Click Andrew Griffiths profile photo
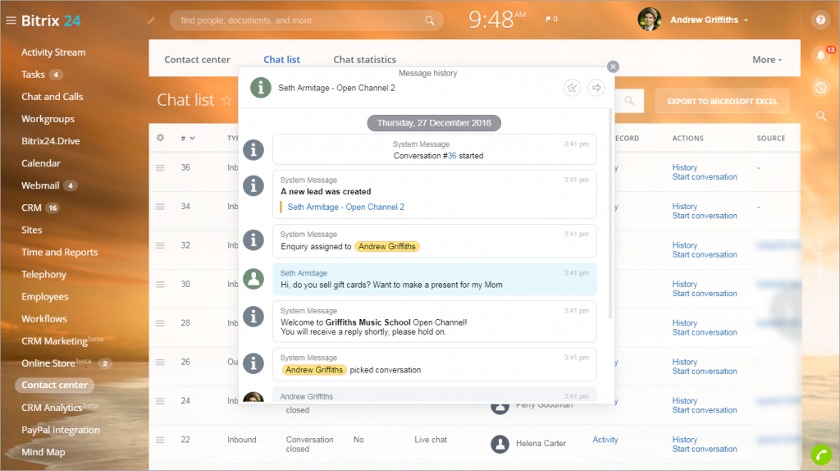 [649, 19]
